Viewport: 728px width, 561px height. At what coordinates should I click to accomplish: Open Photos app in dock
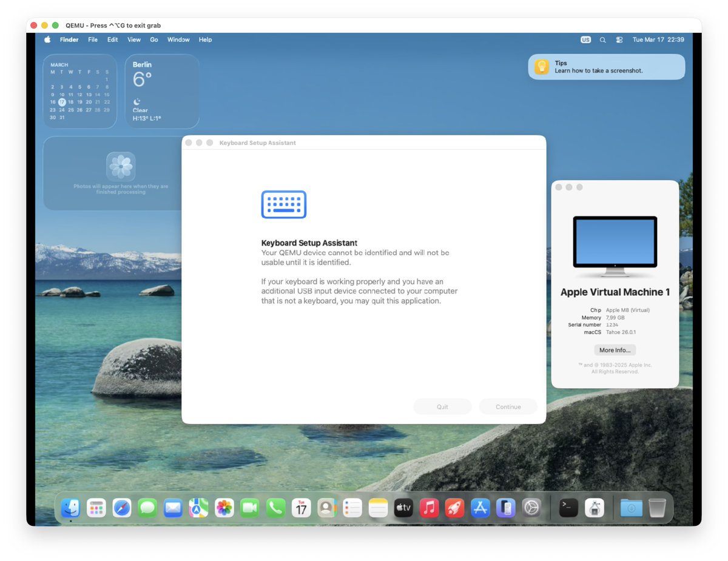pyautogui.click(x=224, y=508)
